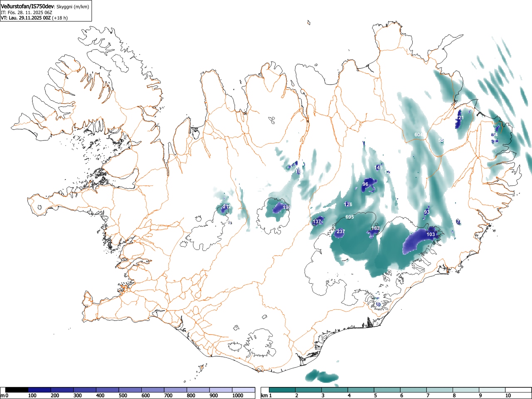Click the km legend tick label 5
This screenshot has width=532, height=399.
point(375,396)
